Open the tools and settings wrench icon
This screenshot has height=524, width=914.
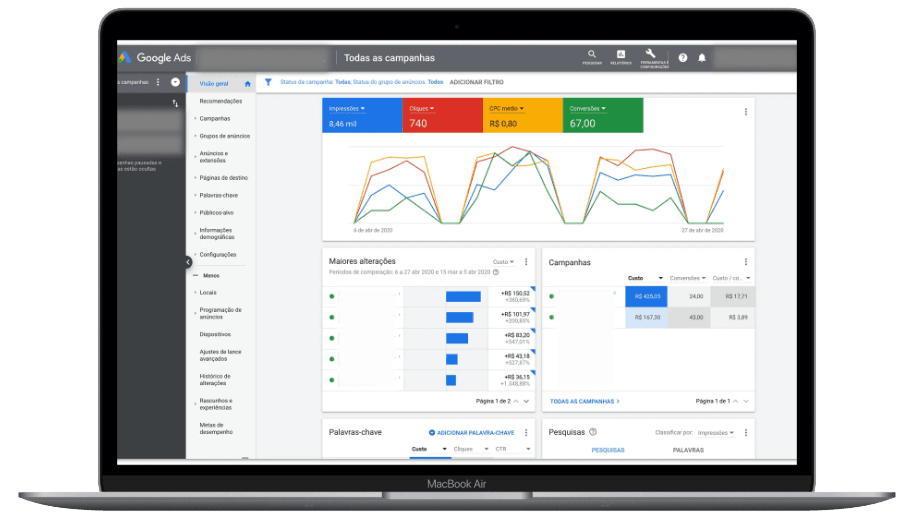pyautogui.click(x=650, y=55)
